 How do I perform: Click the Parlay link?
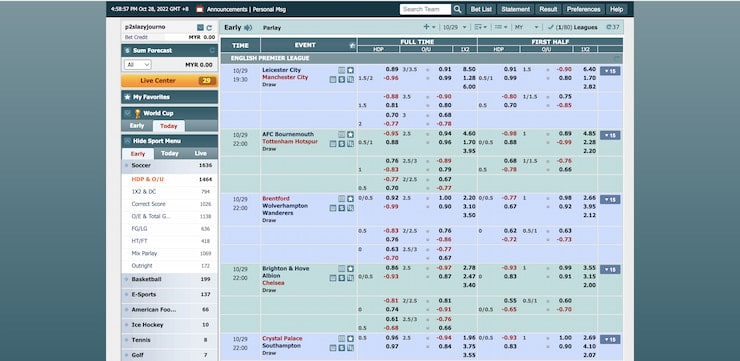[272, 28]
